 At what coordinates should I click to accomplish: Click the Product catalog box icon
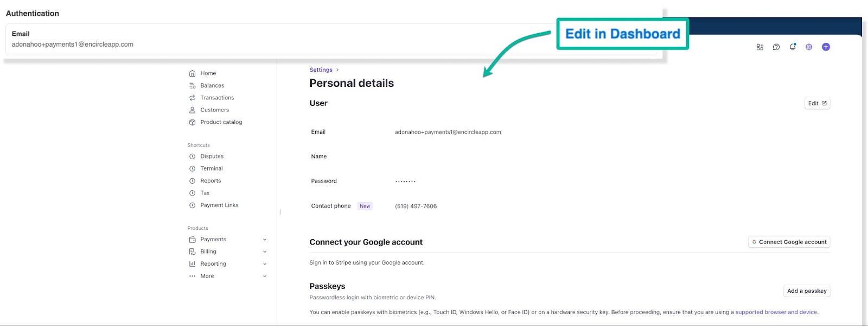click(x=192, y=122)
